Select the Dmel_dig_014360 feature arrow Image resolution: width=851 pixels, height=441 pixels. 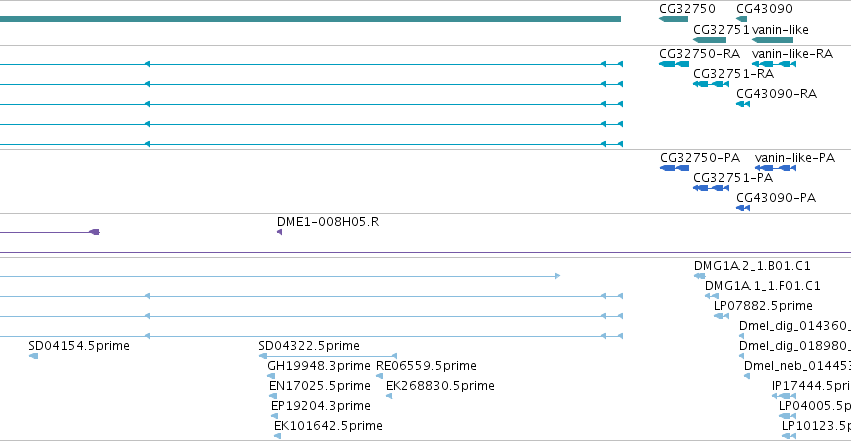pyautogui.click(x=741, y=336)
